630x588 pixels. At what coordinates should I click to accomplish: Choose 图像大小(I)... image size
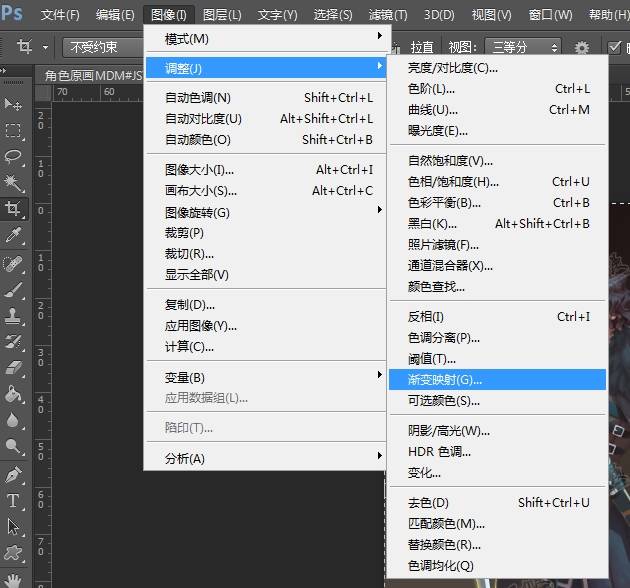pyautogui.click(x=266, y=170)
